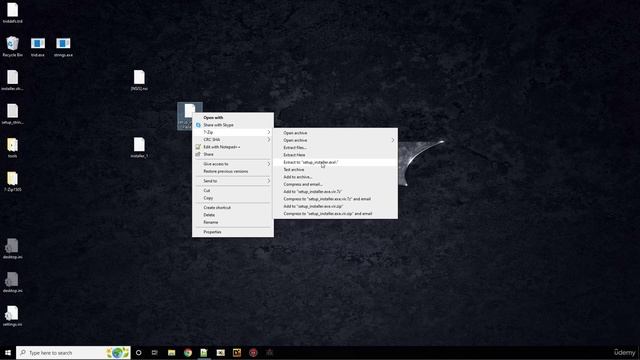
Task: Open the Windows Start menu
Action: (x=8, y=353)
